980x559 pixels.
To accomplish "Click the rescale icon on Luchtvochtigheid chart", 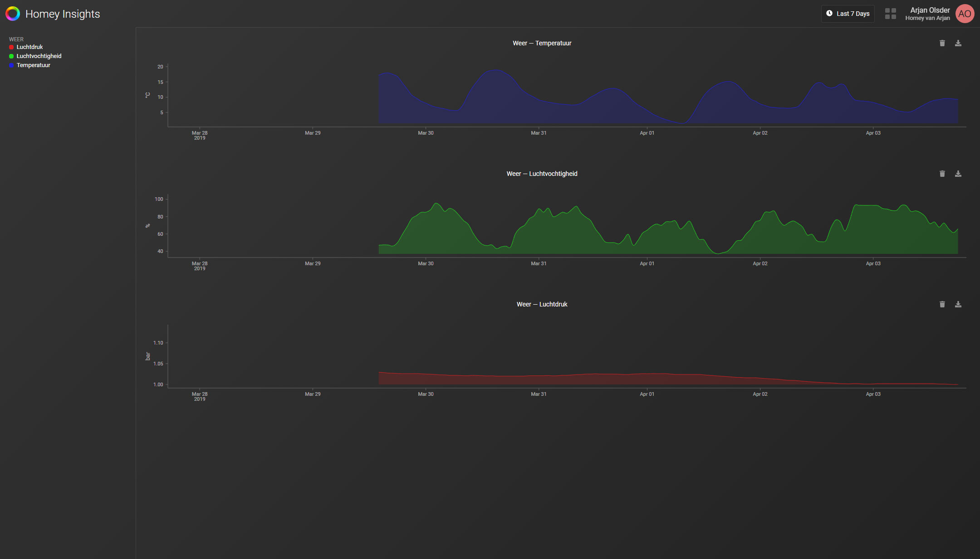I will pos(148,225).
